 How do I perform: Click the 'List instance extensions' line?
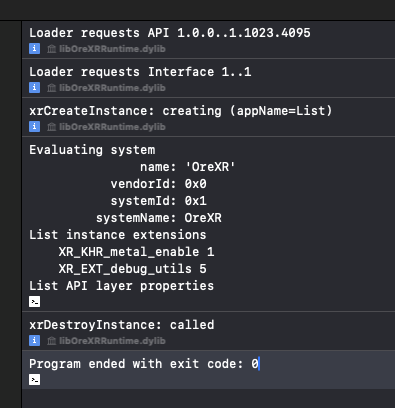point(118,235)
